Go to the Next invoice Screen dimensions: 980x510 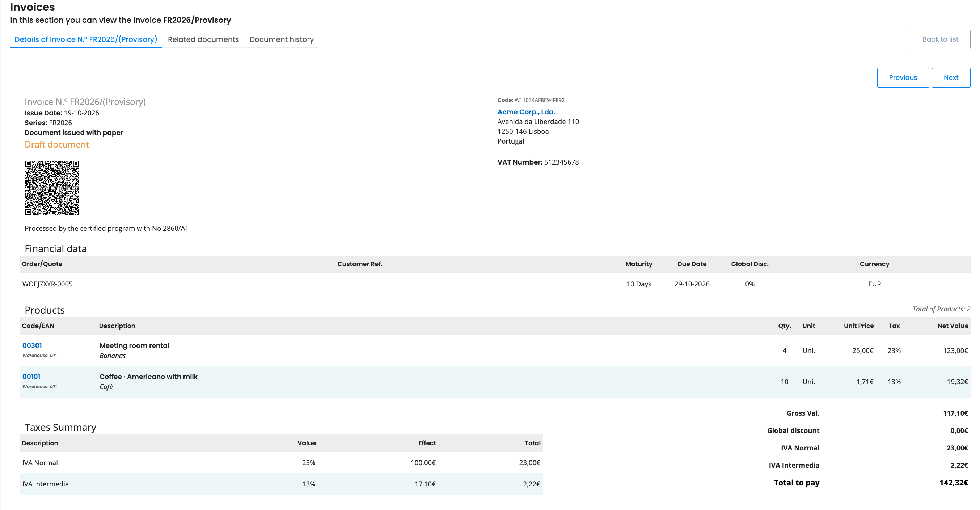click(951, 77)
